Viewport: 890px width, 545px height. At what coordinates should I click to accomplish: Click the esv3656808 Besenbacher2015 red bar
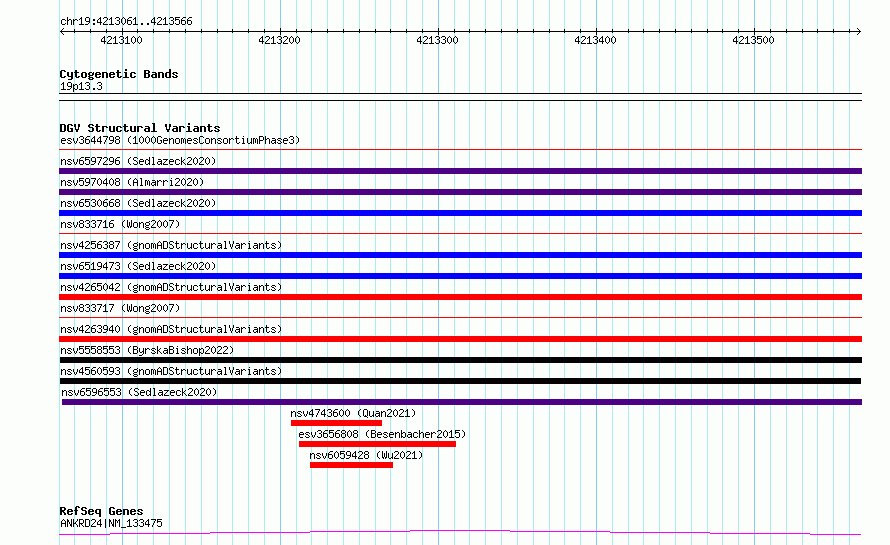point(377,444)
